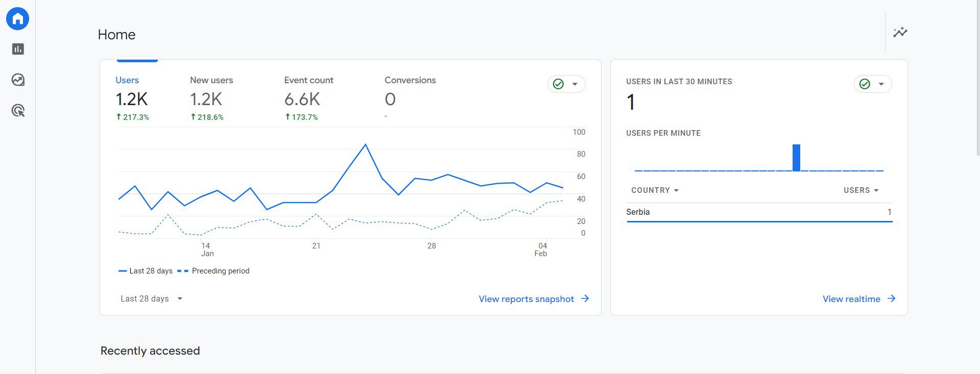The image size is (980, 374).
Task: Click the arrow next to View reports snapshot
Action: tap(585, 298)
